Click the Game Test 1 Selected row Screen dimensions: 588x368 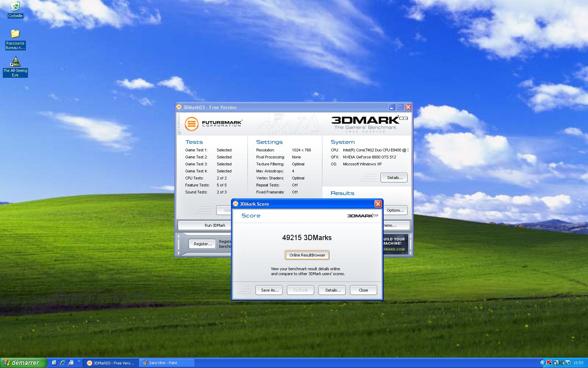[208, 150]
